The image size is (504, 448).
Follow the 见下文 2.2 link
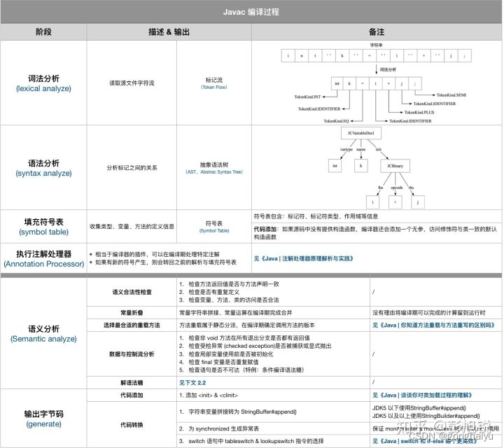(x=192, y=382)
